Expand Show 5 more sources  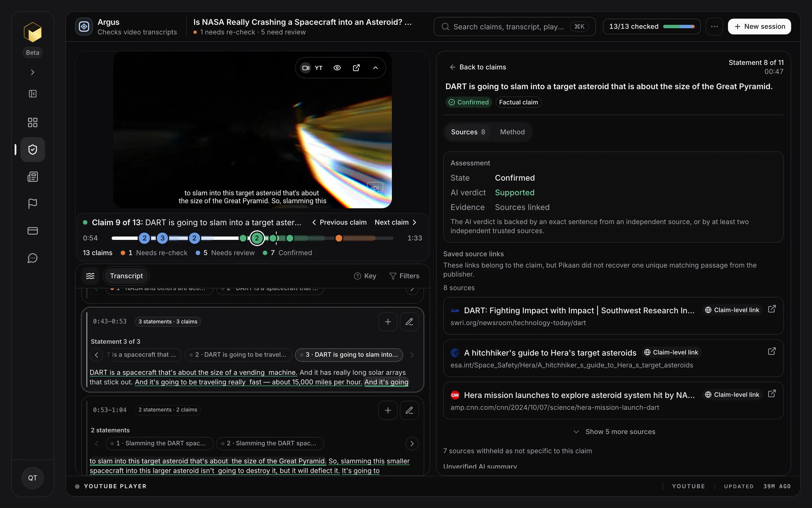[614, 432]
